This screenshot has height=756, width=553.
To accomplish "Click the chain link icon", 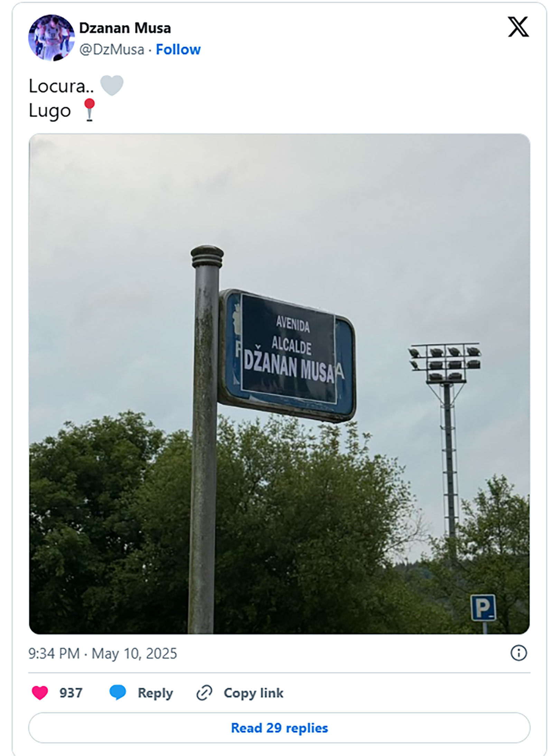I will coord(204,693).
